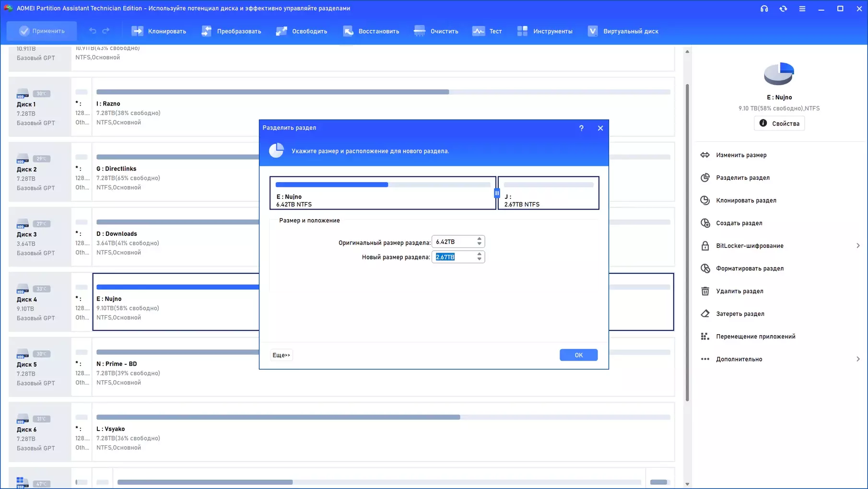Click the divider handle between E and J partitions
Viewport: 868px width, 489px height.
tap(497, 193)
